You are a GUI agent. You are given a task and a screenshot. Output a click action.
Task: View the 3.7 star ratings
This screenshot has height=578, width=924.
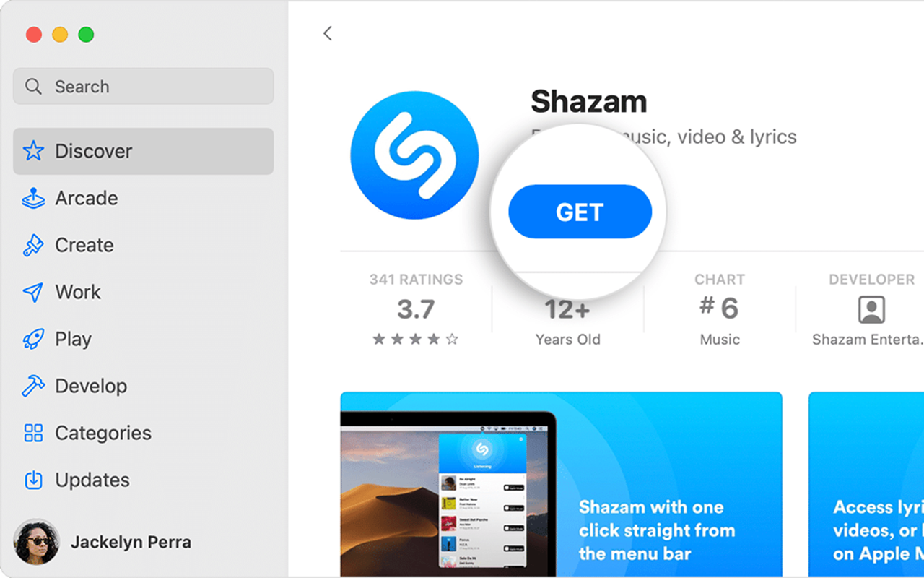416,309
